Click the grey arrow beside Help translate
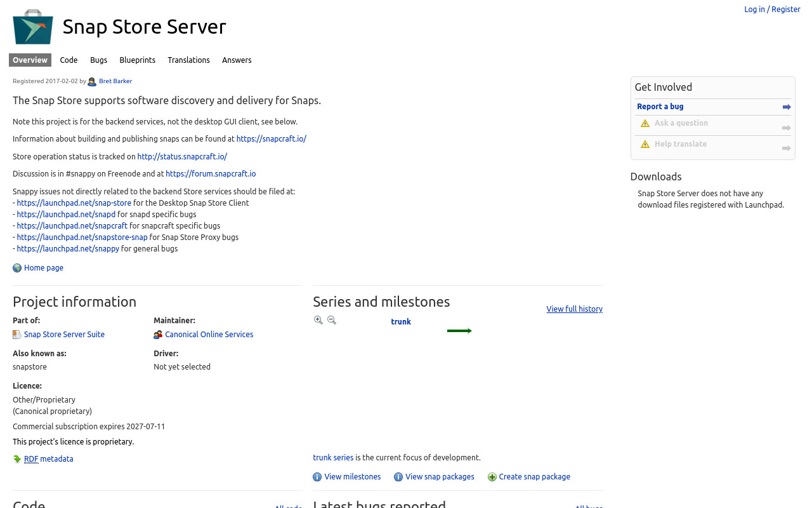This screenshot has width=812, height=508. 787,149
